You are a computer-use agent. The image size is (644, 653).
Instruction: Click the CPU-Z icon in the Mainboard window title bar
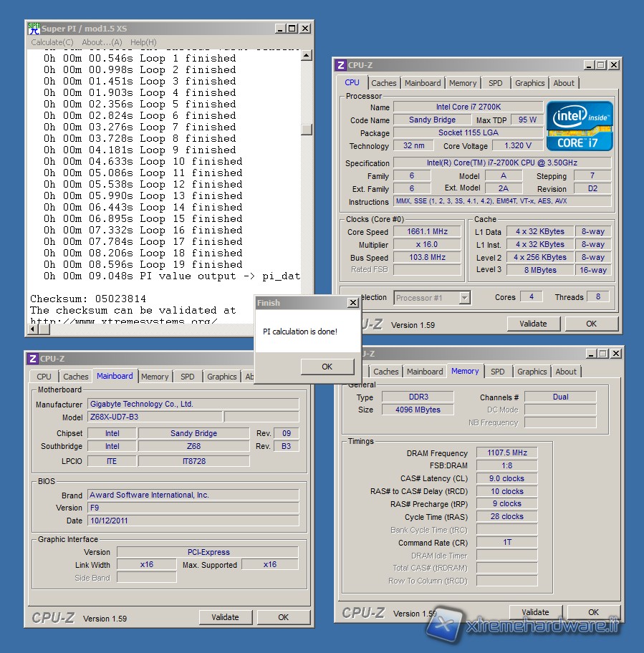click(x=32, y=359)
